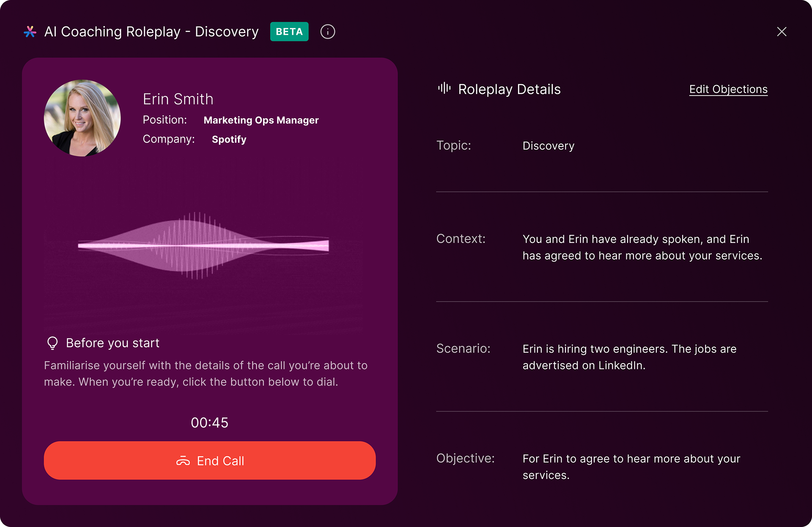Click the 'AI Coaching Roleplay - Discovery' title
The image size is (812, 527).
(151, 32)
